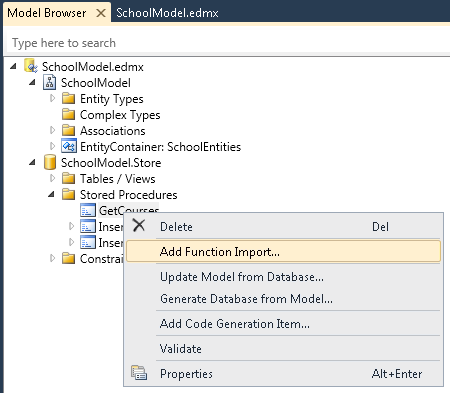Expand the Tables / Views node
Image resolution: width=450 pixels, height=393 pixels.
[52, 178]
